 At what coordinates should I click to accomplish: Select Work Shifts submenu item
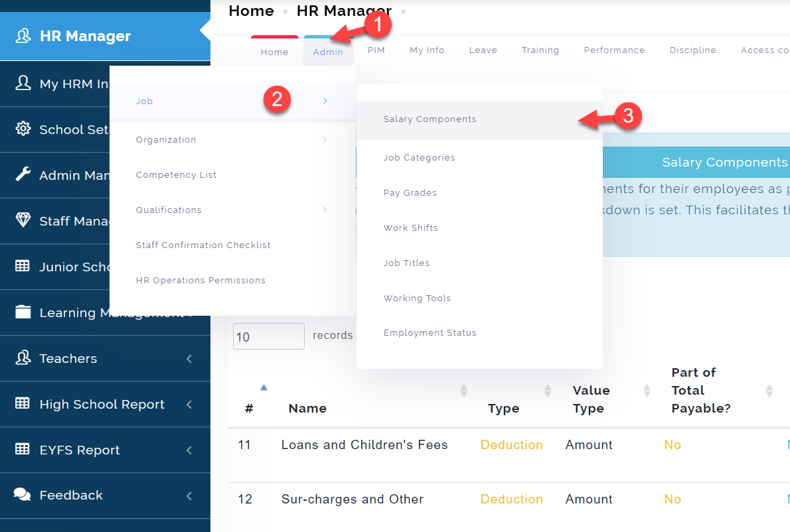pos(479,228)
